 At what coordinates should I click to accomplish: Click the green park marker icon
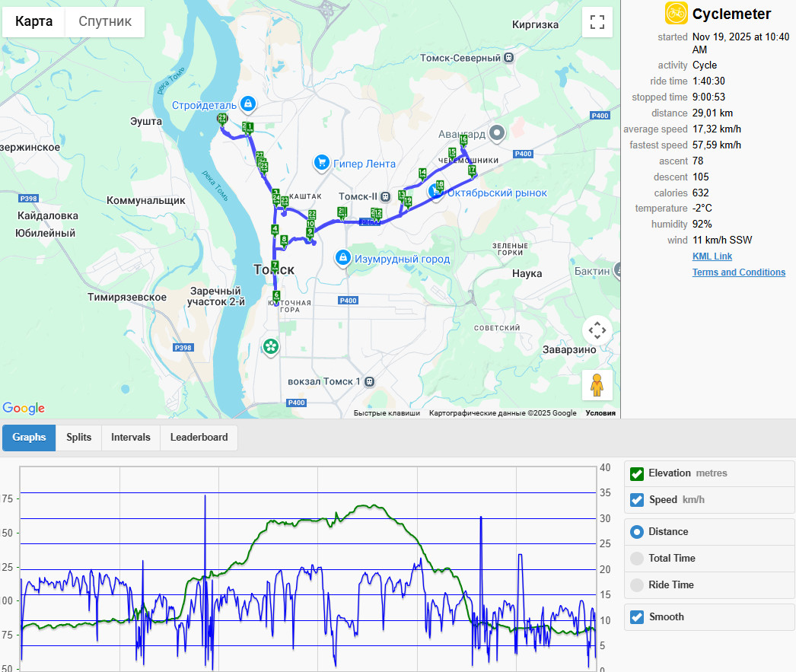coord(271,347)
